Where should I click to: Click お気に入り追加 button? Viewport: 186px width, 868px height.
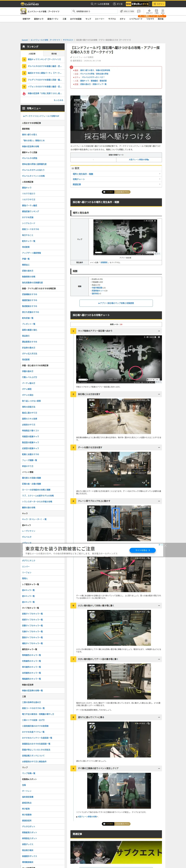tap(127, 11)
